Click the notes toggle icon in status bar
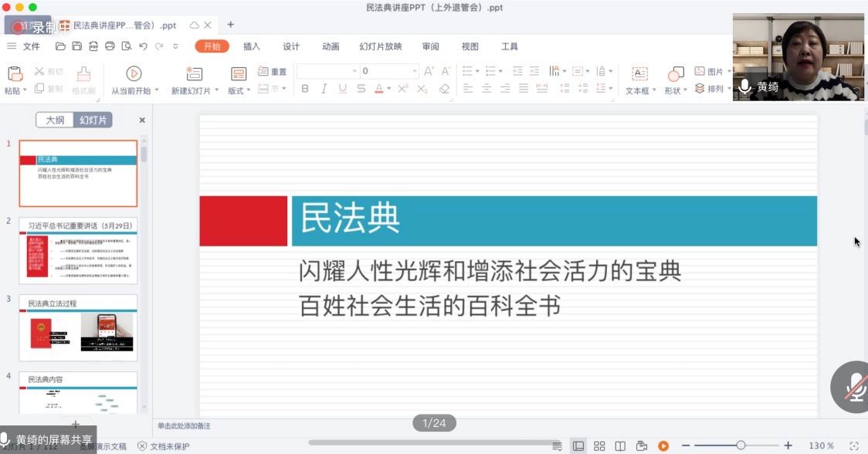This screenshot has height=454, width=868. 557,446
